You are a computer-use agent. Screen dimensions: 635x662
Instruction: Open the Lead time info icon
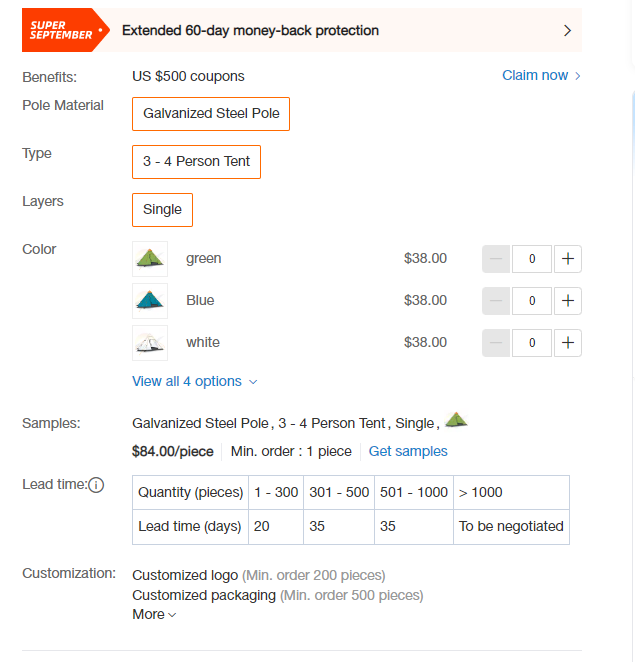coord(96,485)
